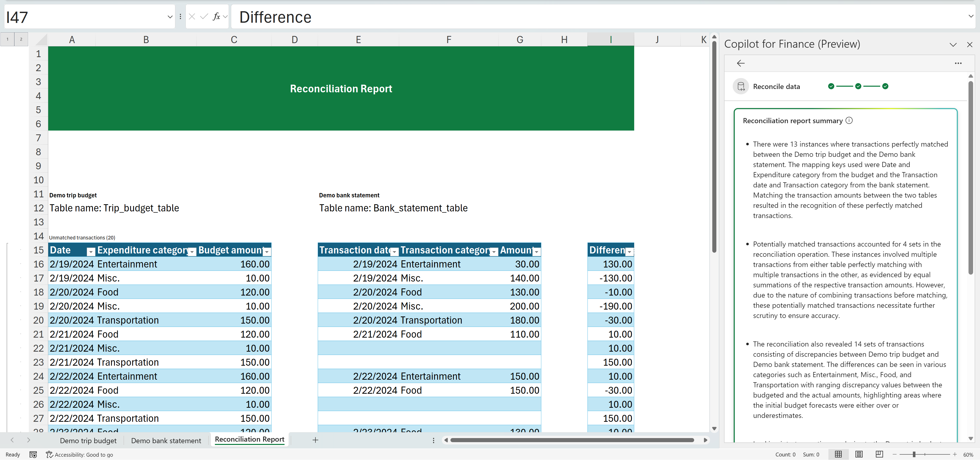Switch to Normal view in status bar

[838, 454]
